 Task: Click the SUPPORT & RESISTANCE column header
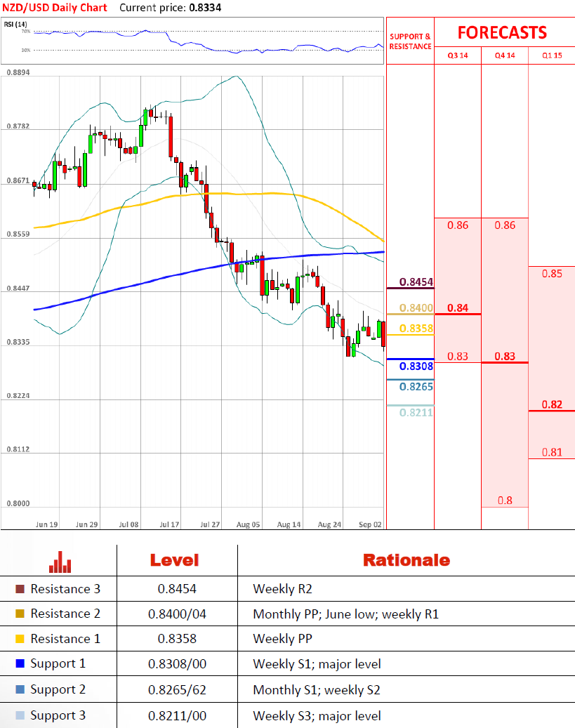coord(410,41)
